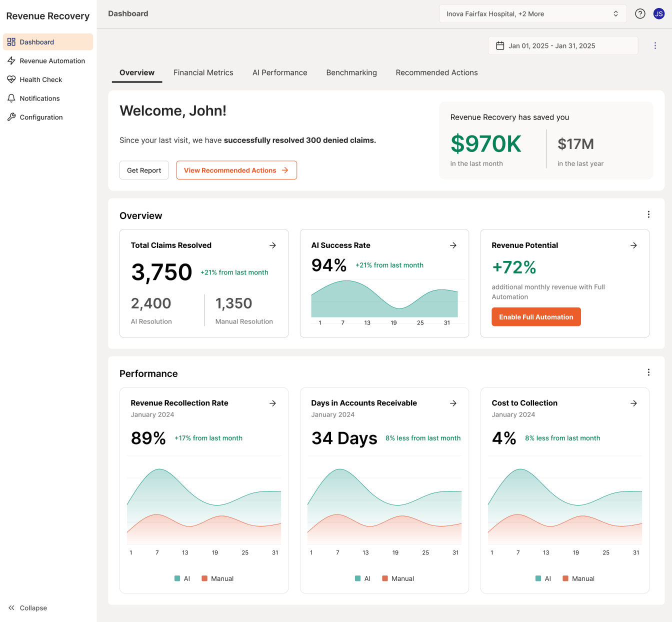Screen dimensions: 672x622
Task: Click the Get Report button
Action: tap(144, 170)
